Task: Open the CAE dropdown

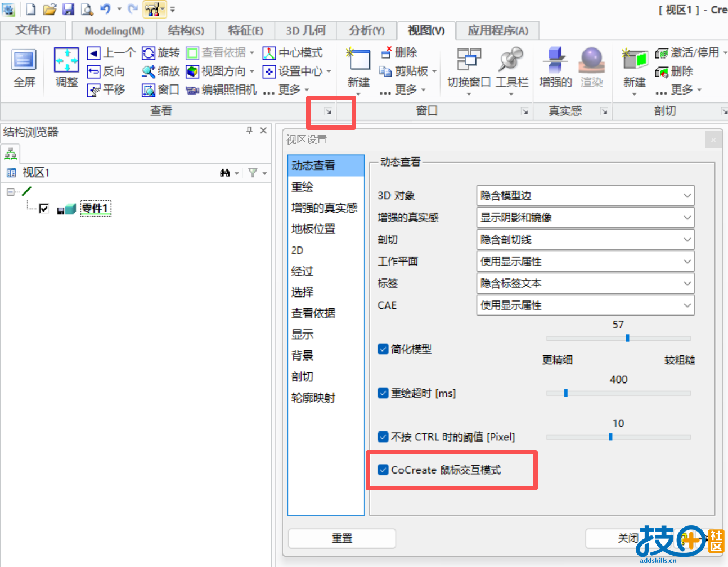Action: [585, 305]
